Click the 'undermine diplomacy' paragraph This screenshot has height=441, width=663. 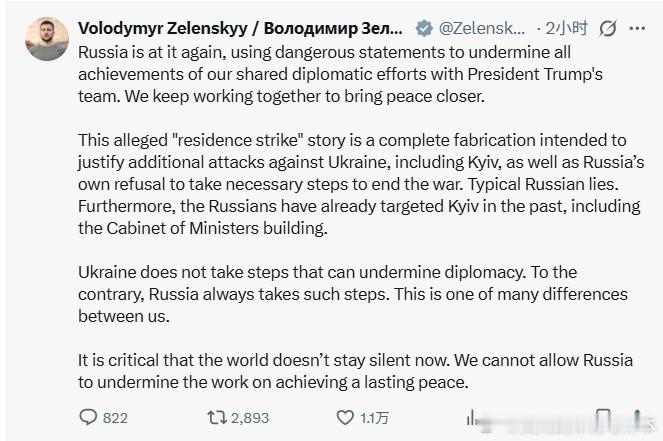point(330,294)
